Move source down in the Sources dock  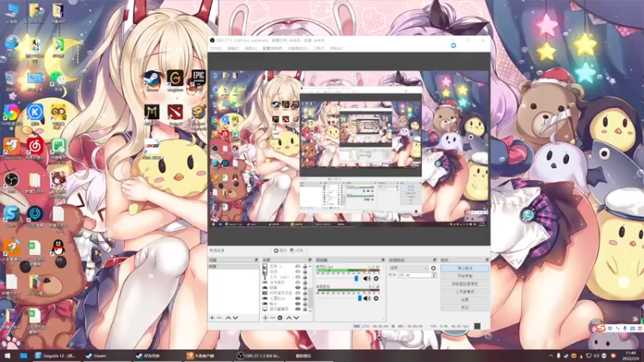(x=296, y=318)
